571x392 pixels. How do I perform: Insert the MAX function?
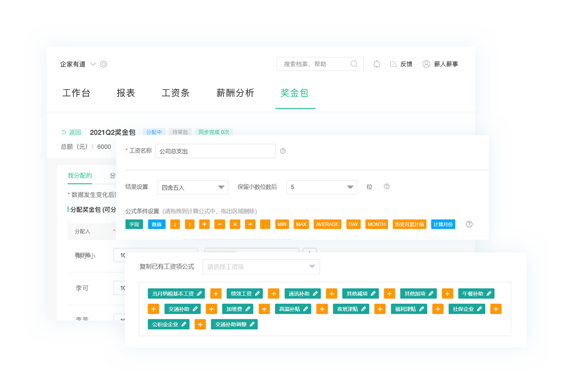tap(301, 224)
